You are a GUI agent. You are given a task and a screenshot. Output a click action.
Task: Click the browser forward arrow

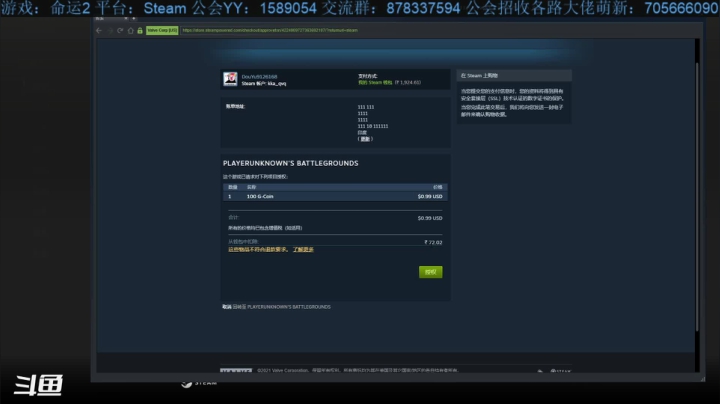[x=110, y=30]
